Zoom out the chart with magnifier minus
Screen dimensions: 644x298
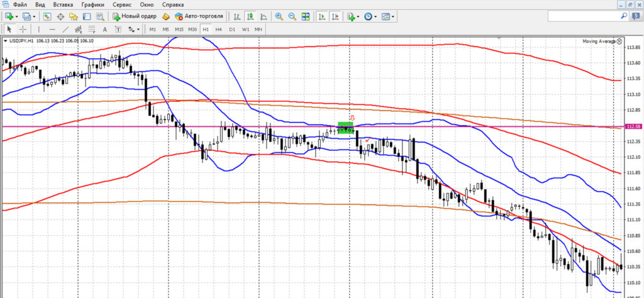pyautogui.click(x=292, y=16)
